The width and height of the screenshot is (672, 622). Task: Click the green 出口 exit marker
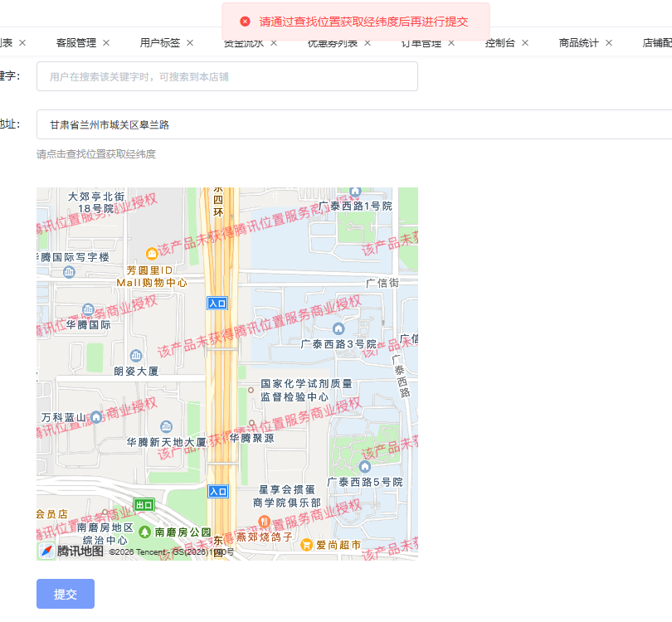coord(144,505)
